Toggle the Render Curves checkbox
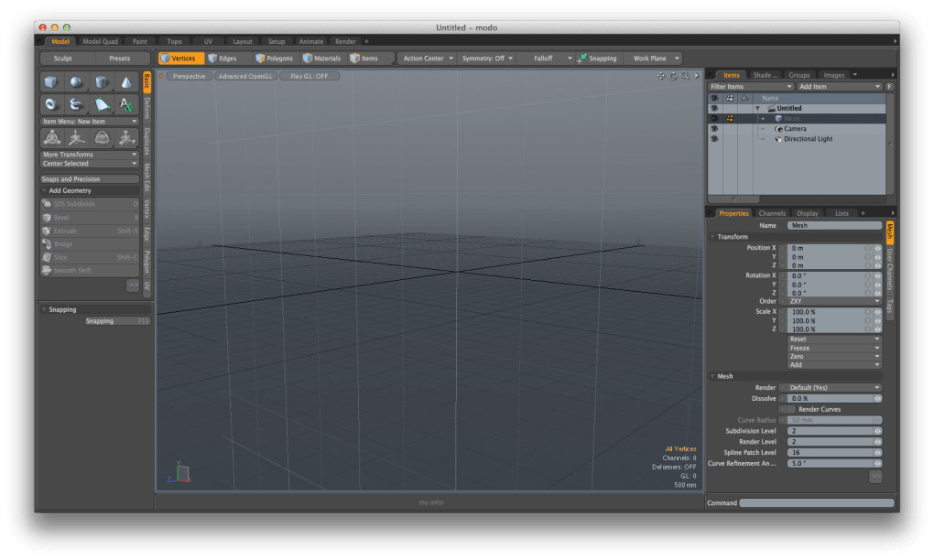The height and width of the screenshot is (560, 934). 790,409
